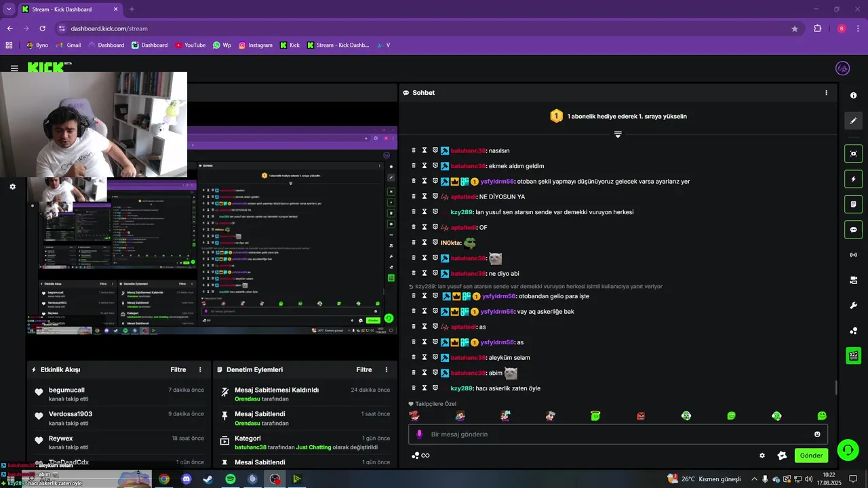Click the chat panel scrollbar
This screenshot has width=868, height=488.
coord(835,388)
